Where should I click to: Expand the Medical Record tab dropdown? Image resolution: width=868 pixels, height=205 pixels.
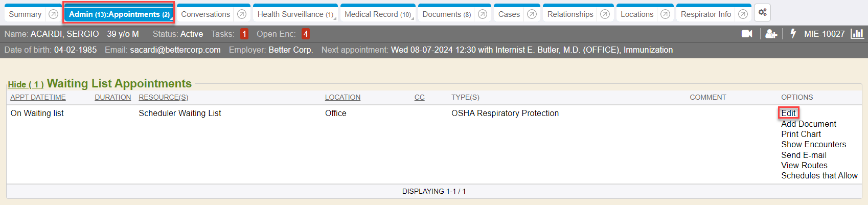pos(413,18)
